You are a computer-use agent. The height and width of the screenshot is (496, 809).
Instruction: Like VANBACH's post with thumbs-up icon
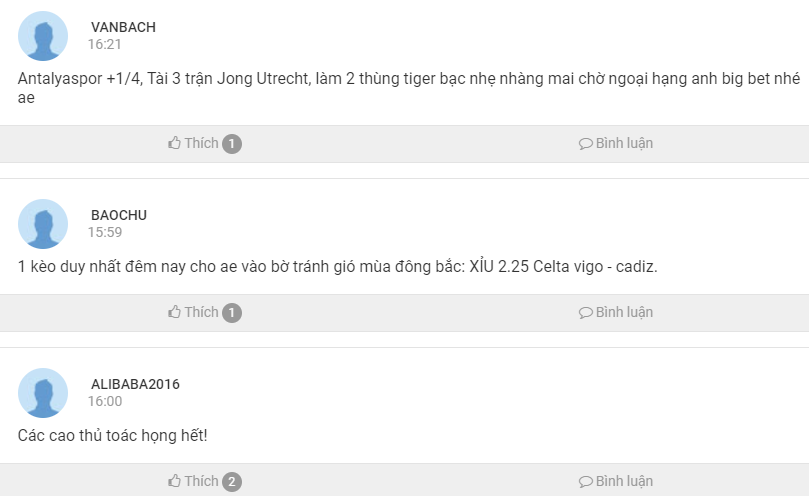[174, 142]
